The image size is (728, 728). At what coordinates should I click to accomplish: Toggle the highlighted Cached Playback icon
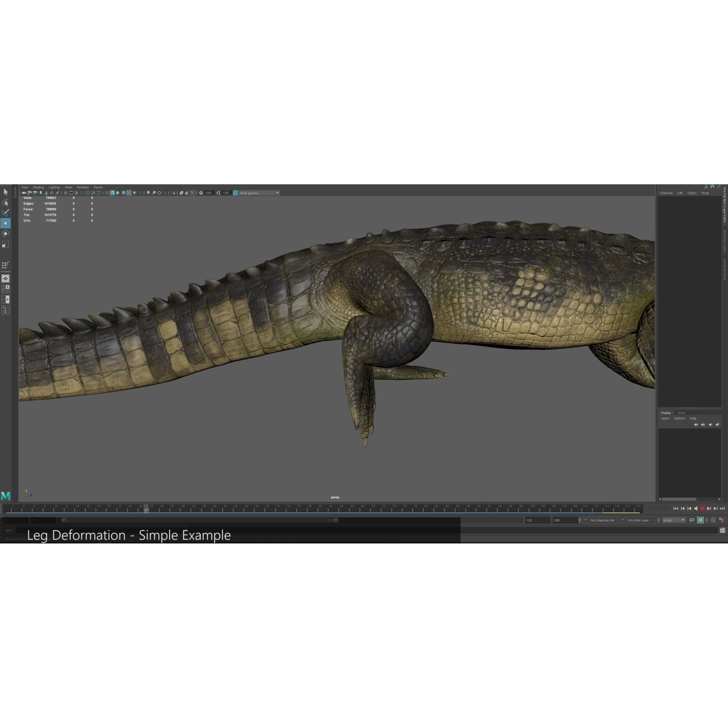[x=700, y=520]
